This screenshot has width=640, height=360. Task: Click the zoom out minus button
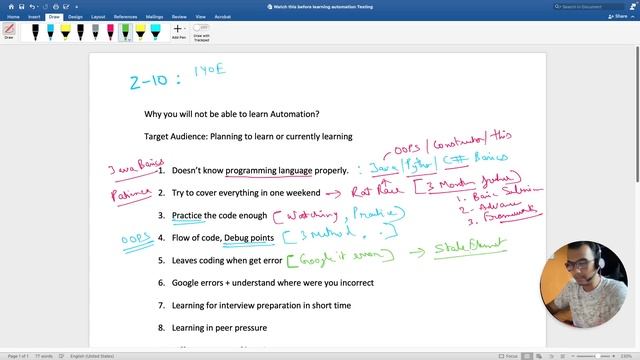(x=572, y=356)
